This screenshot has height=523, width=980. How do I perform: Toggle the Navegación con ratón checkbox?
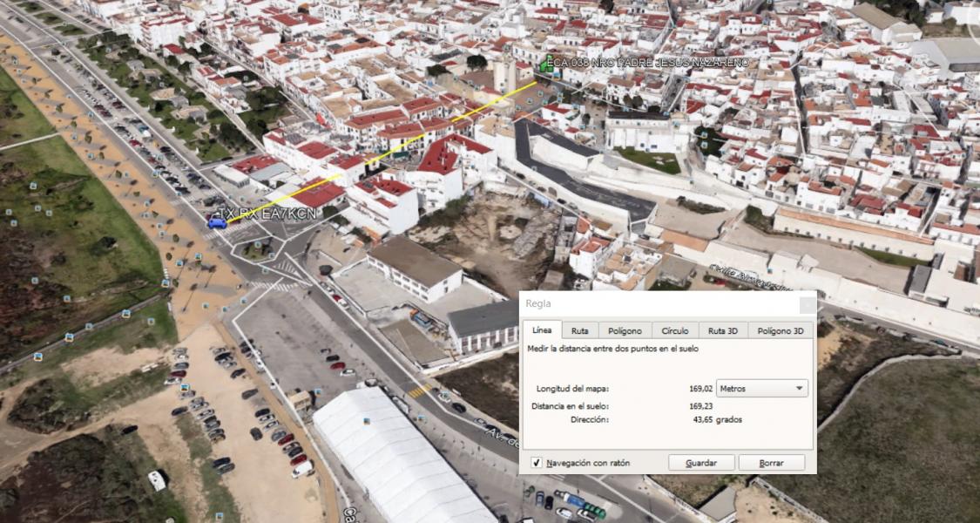537,463
